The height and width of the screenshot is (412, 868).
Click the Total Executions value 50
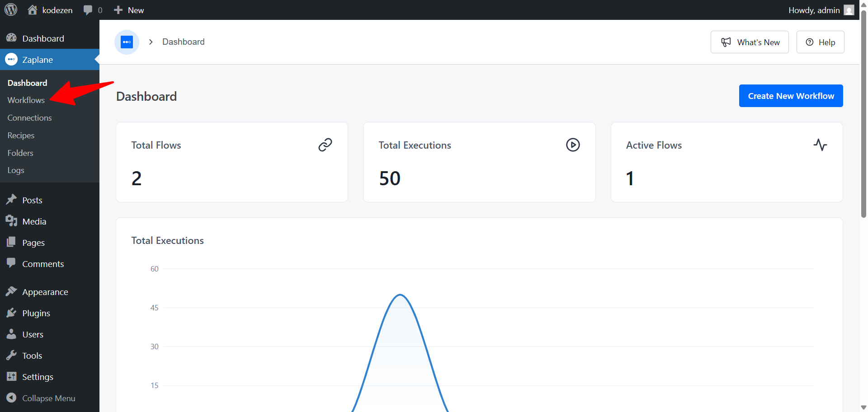click(390, 178)
